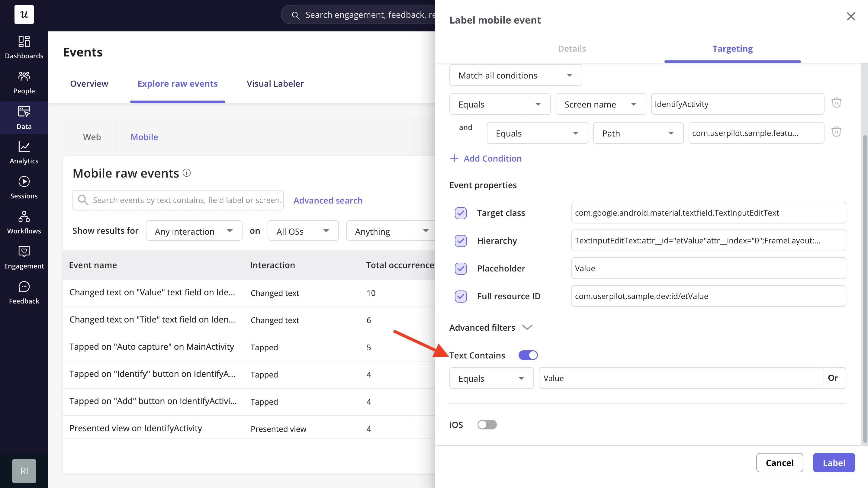
Task: Switch to the Details tab
Action: pos(572,49)
